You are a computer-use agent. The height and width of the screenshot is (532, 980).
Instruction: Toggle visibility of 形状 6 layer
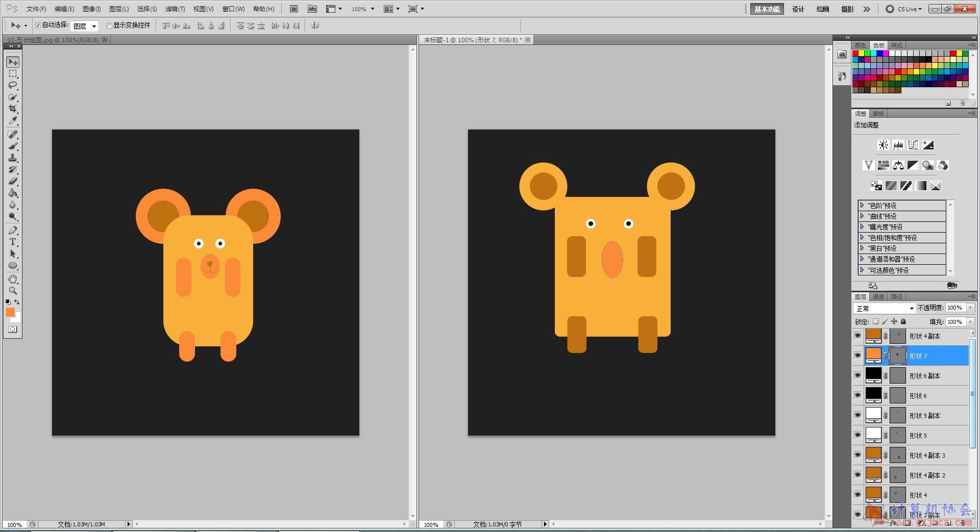click(857, 395)
